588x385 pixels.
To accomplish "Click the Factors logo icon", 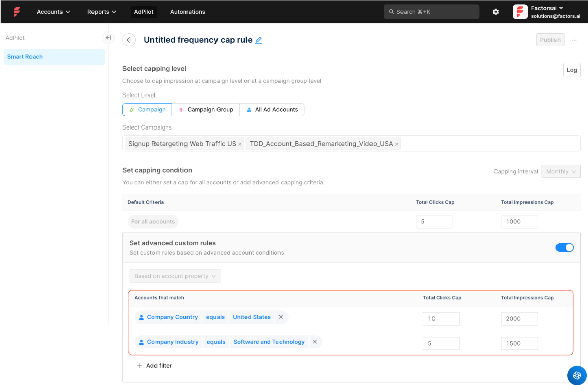I will 17,12.
